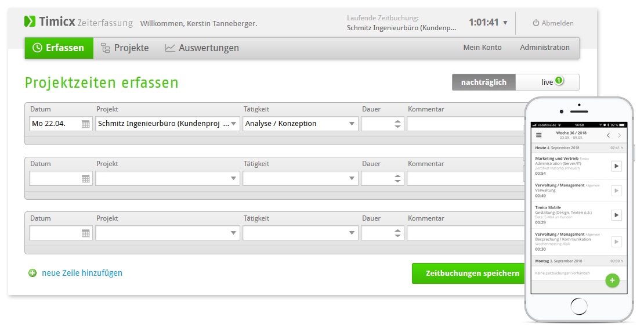Click the date field showing Mo 22.04.
Viewport: 644px width, 331px height.
(x=60, y=124)
